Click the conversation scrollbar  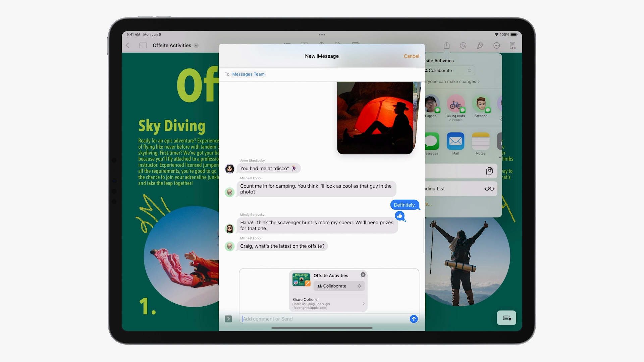click(424, 235)
